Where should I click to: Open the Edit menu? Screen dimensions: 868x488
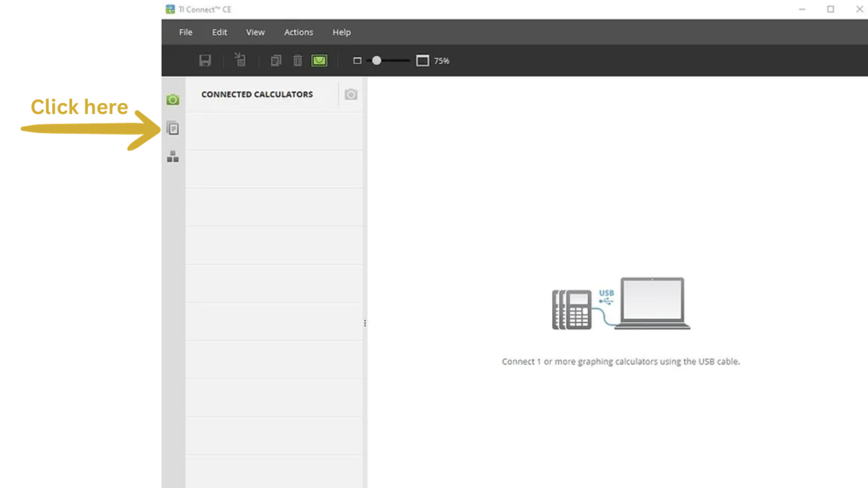219,32
